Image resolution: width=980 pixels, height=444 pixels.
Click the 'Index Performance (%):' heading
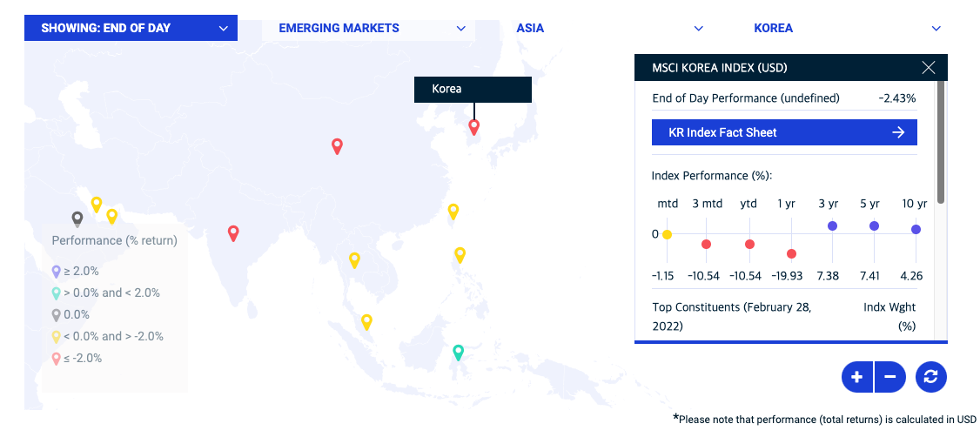pos(712,176)
